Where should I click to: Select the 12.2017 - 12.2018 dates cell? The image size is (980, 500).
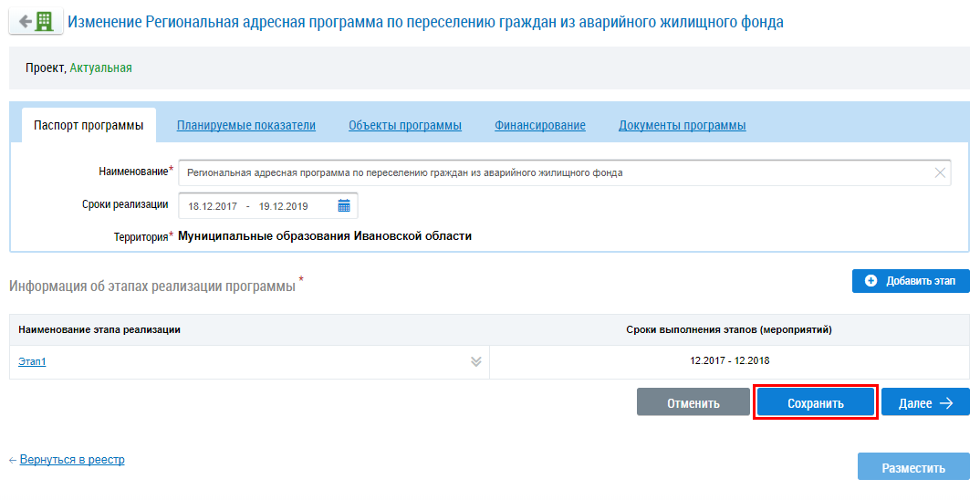point(729,360)
